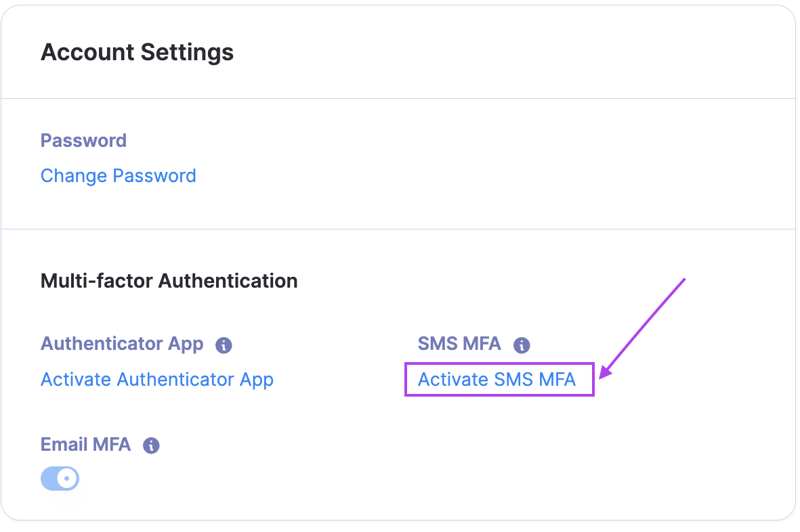Click Activate Authenticator App
800x532 pixels.
(x=157, y=380)
